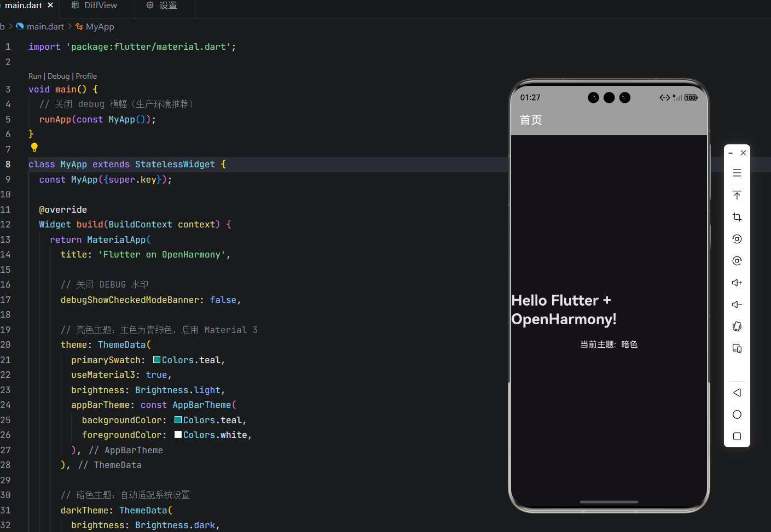Click the Dart file icon in breadcrumb

[20, 26]
